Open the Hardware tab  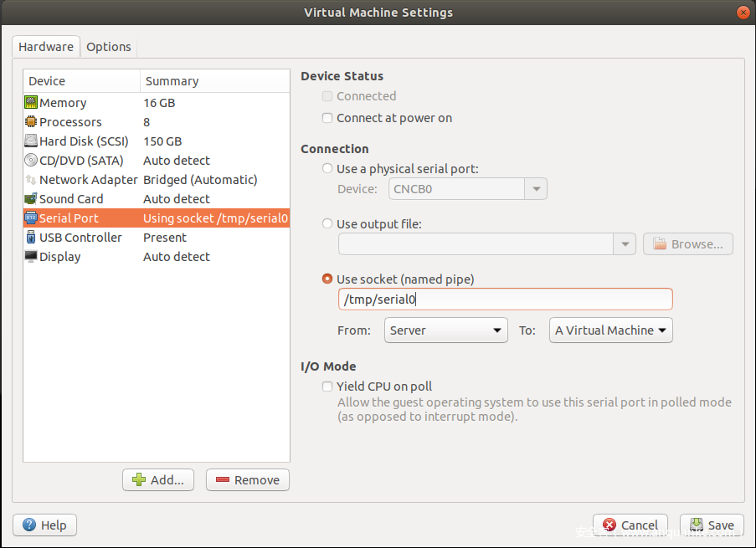coord(46,47)
